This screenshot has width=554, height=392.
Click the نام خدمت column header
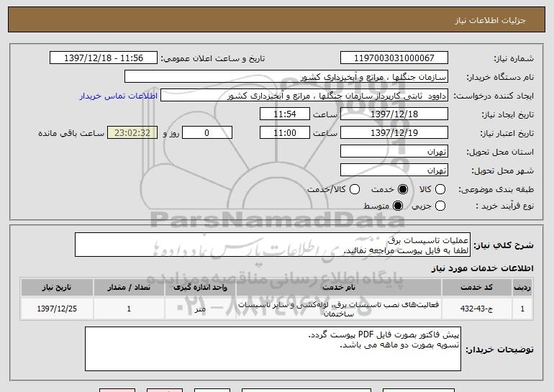tap(338, 288)
